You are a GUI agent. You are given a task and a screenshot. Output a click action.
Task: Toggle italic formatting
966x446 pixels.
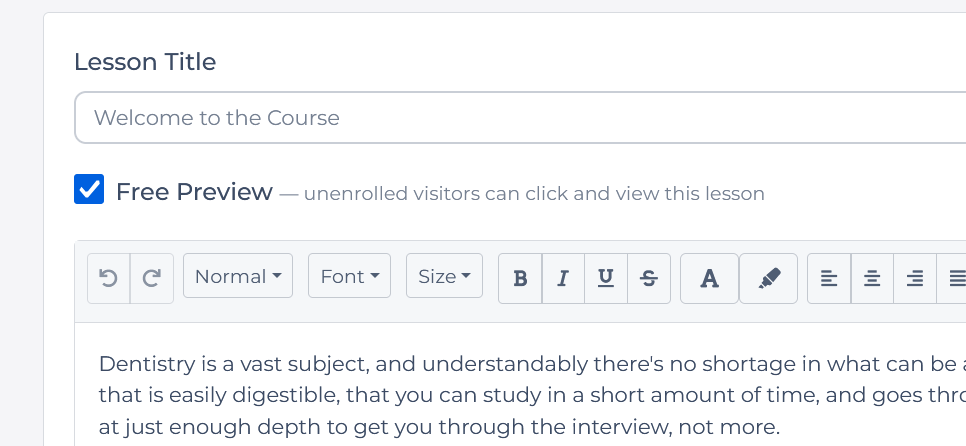(x=563, y=277)
